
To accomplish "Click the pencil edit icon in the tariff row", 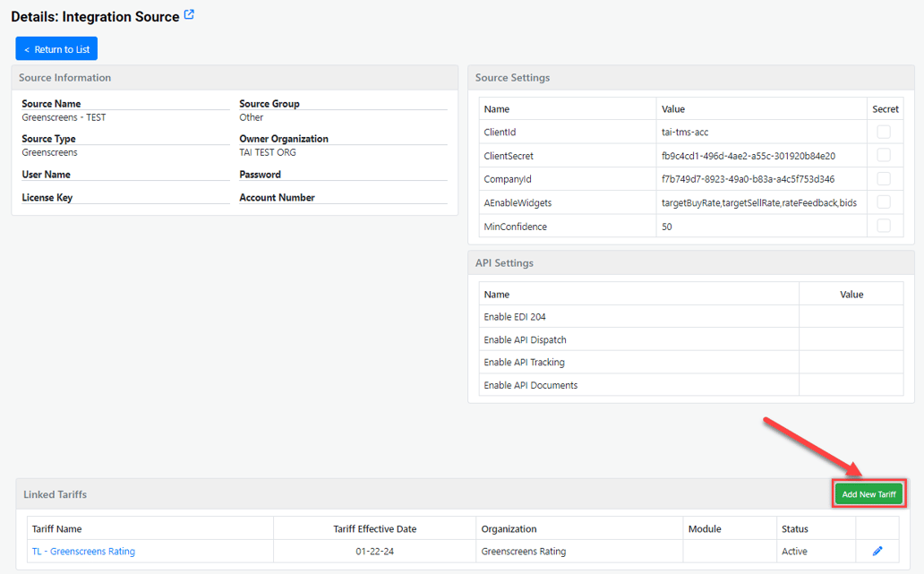I will coord(877,552).
